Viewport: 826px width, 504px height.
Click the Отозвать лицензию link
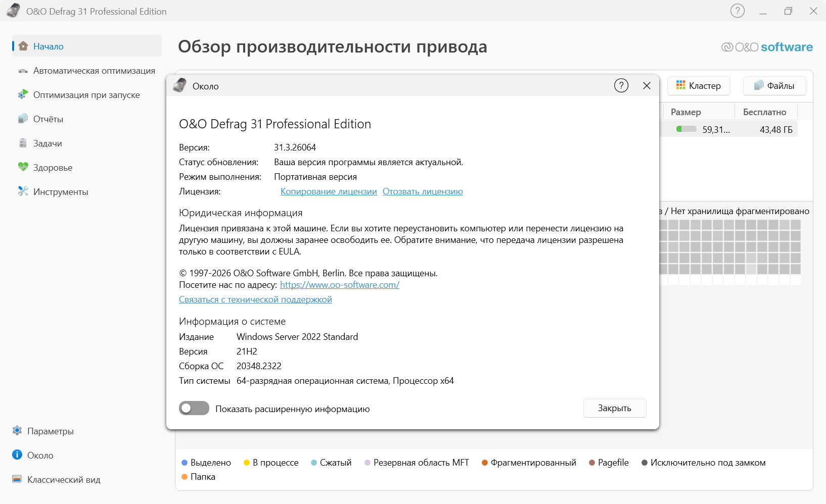423,191
